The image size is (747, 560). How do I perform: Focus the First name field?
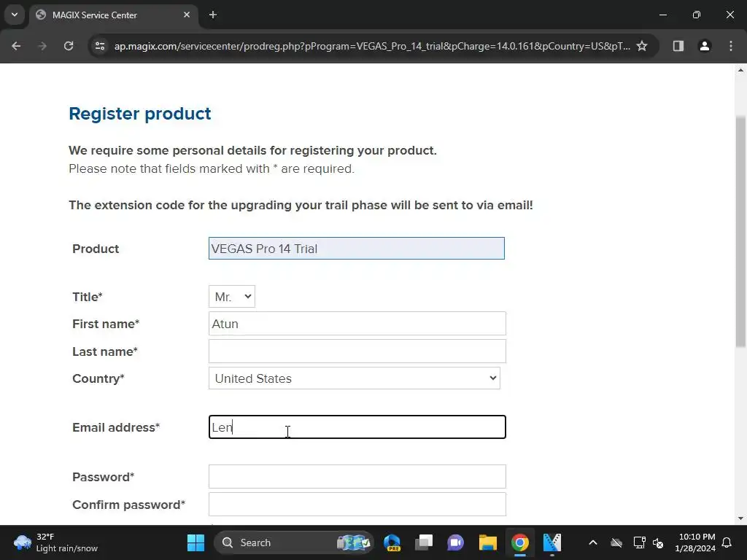click(x=357, y=324)
